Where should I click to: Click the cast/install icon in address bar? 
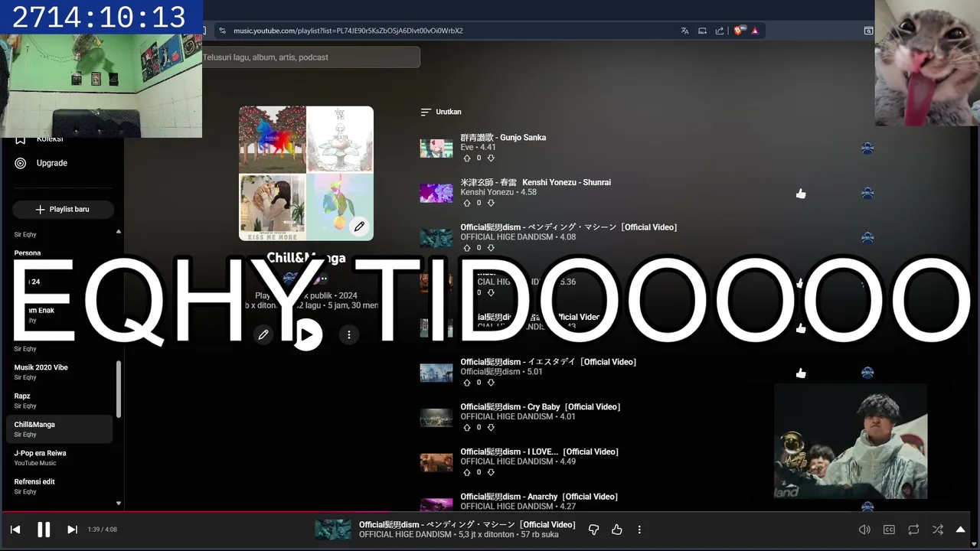tap(702, 31)
